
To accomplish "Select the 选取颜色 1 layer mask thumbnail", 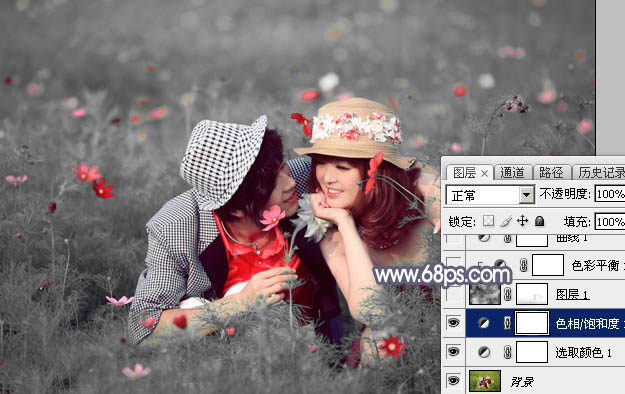I will click(x=532, y=352).
